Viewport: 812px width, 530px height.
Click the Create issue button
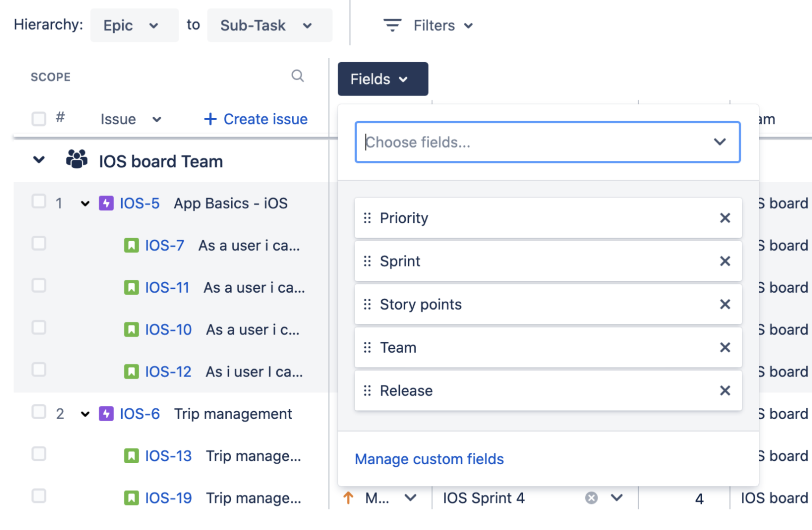click(256, 119)
